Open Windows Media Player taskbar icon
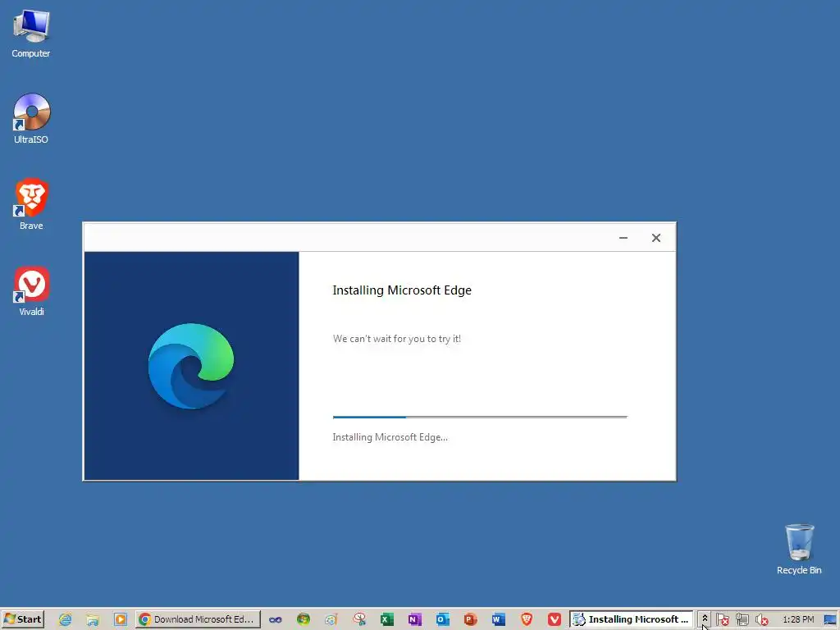 click(x=121, y=619)
